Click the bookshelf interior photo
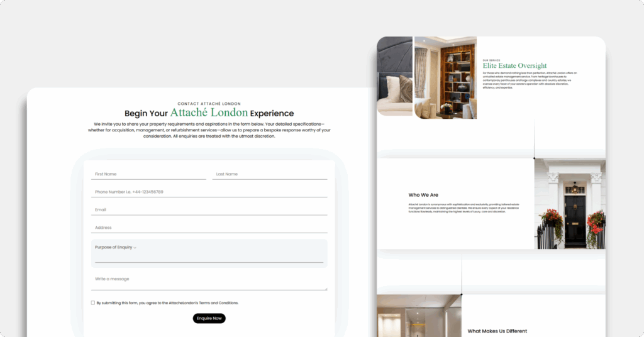Image resolution: width=644 pixels, height=337 pixels. tap(446, 77)
